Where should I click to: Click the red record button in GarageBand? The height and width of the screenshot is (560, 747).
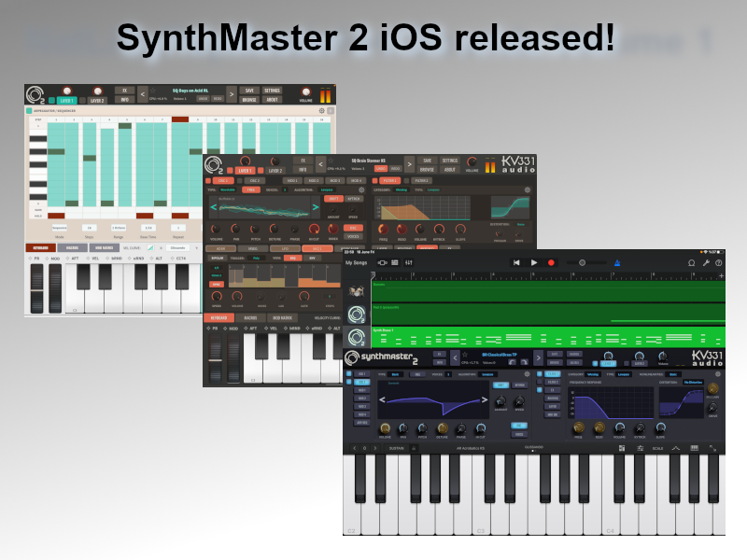coord(551,262)
